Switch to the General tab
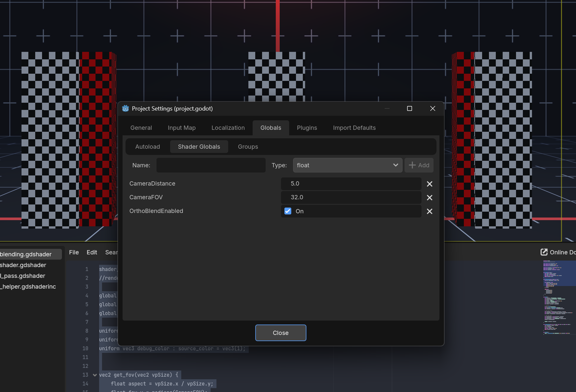 point(141,128)
